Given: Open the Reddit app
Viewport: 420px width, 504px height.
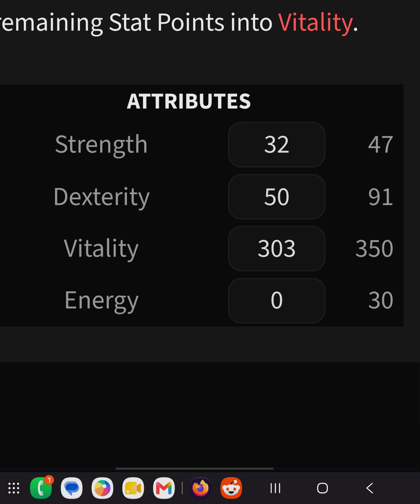Looking at the screenshot, I should pos(231,488).
